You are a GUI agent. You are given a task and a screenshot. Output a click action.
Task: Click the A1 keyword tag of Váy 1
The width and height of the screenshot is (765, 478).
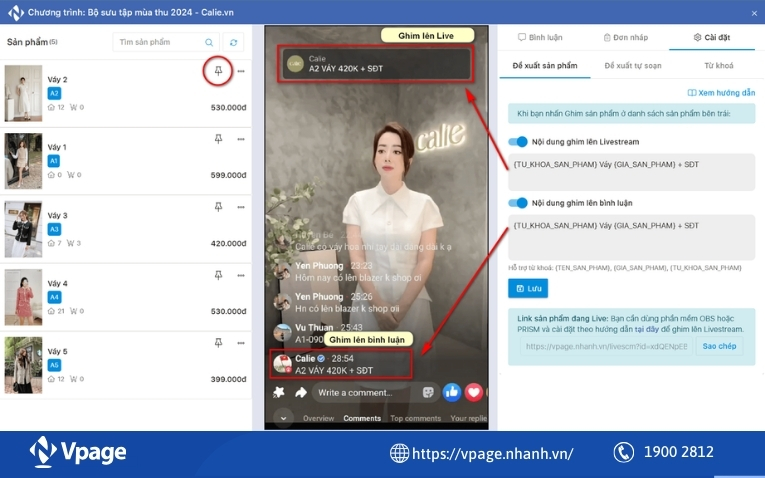(54, 161)
